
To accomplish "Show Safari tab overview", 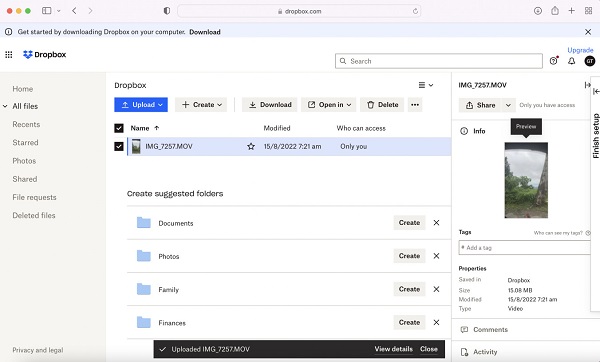I will (589, 11).
